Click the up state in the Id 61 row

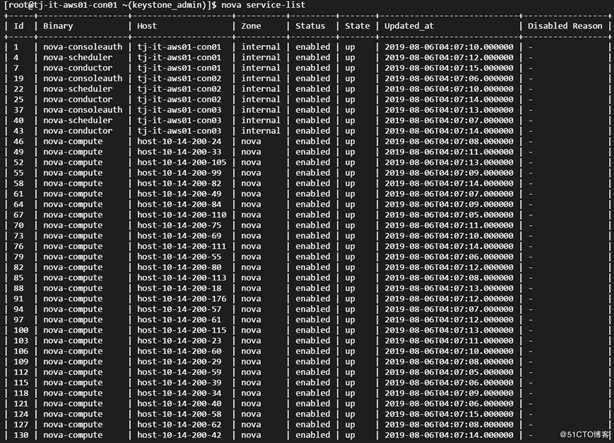pyautogui.click(x=350, y=194)
